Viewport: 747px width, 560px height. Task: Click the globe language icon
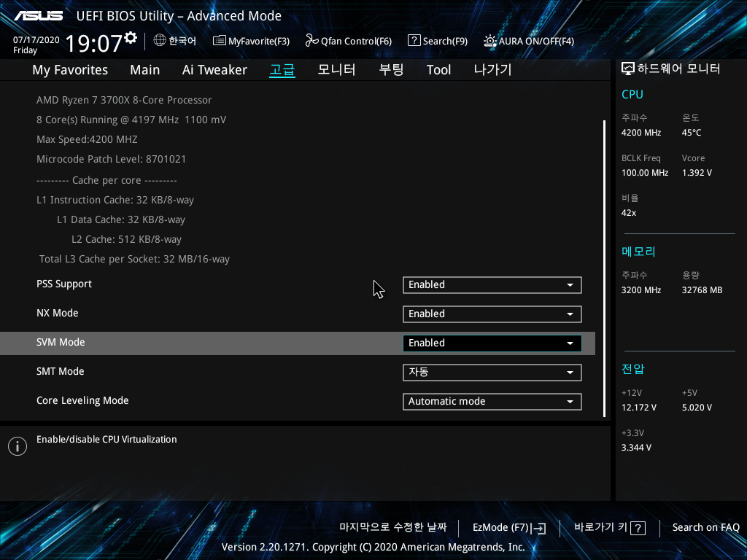click(x=160, y=41)
